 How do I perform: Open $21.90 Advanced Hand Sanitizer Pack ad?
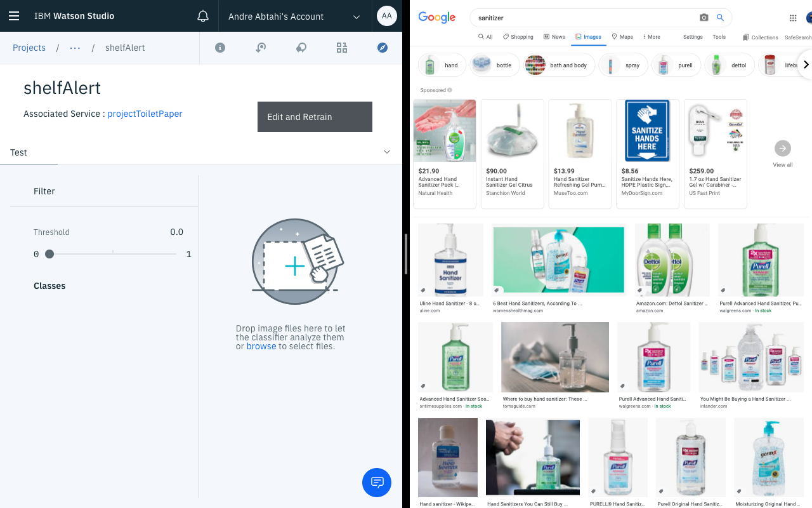point(445,154)
